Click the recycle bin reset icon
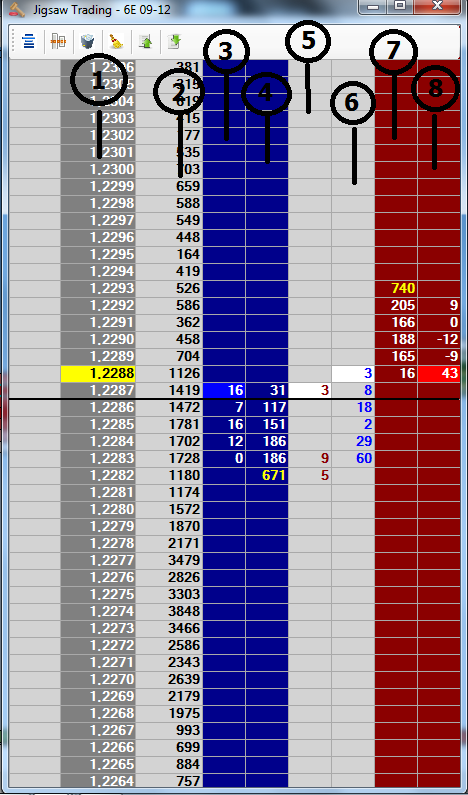Image resolution: width=468 pixels, height=795 pixels. click(88, 42)
